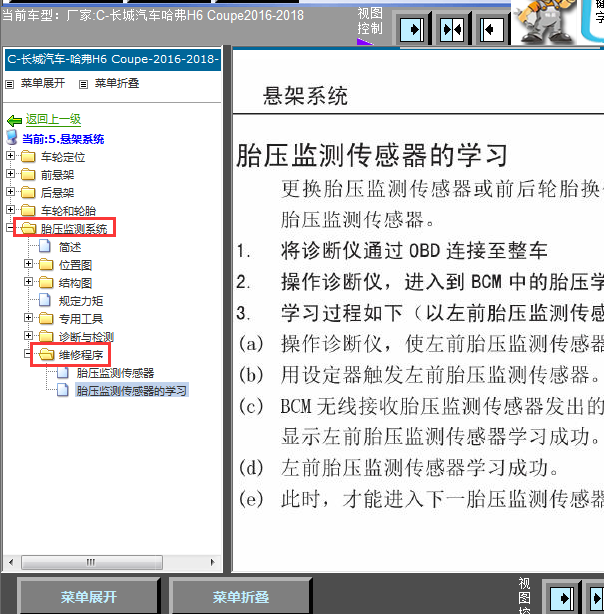This screenshot has height=614, width=604.
Task: Click the 规定力矩 document icon
Action: click(x=45, y=300)
